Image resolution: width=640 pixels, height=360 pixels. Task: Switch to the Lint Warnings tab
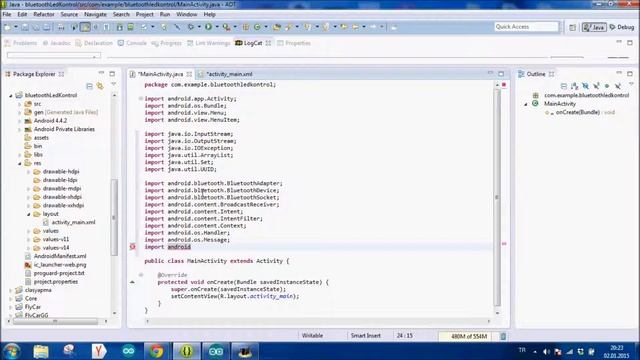[208, 43]
